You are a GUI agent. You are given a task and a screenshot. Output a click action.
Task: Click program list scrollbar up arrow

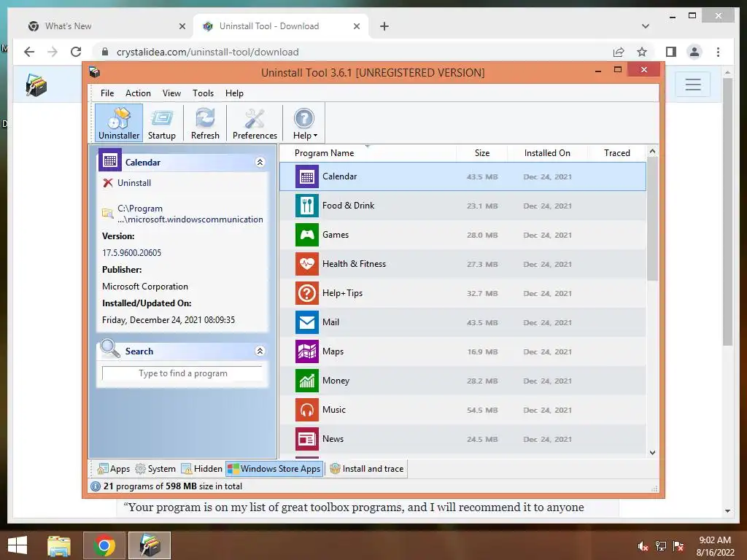click(652, 152)
